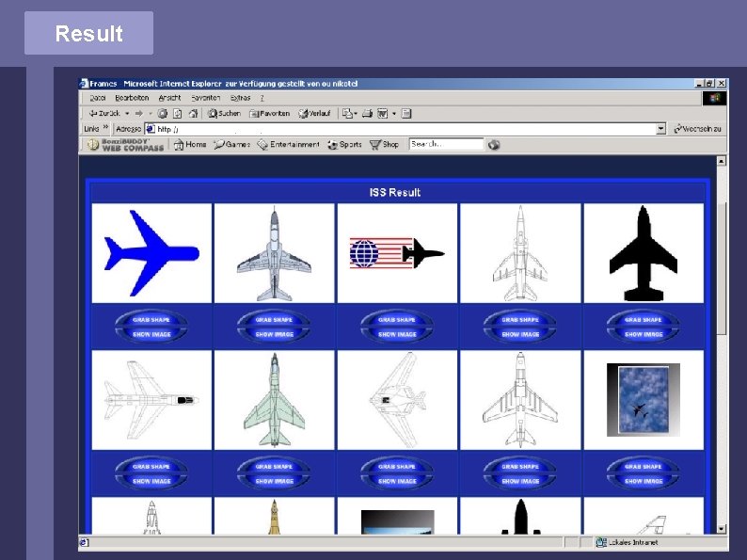This screenshot has width=747, height=560.
Task: Click the BonziBuddy Web Compass logo
Action: point(125,144)
